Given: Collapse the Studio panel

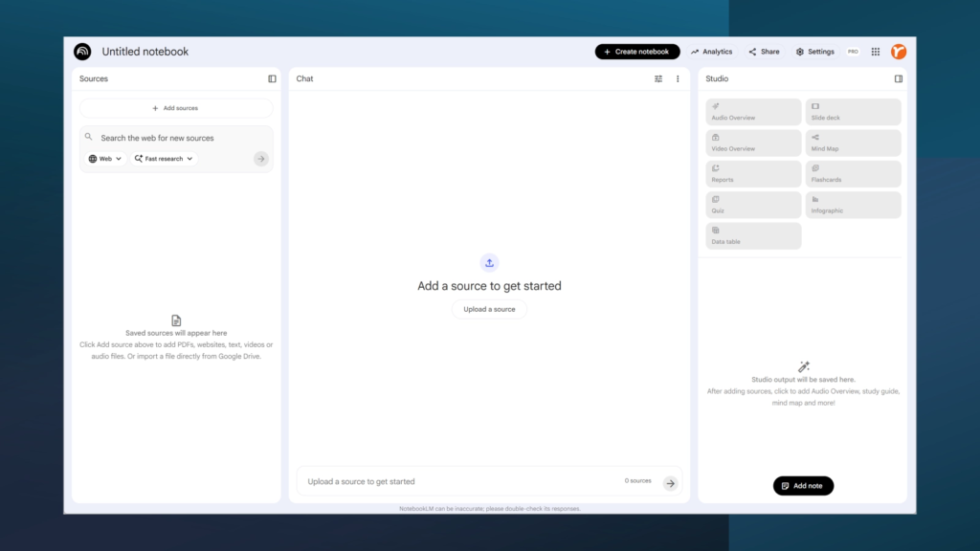Looking at the screenshot, I should point(898,78).
